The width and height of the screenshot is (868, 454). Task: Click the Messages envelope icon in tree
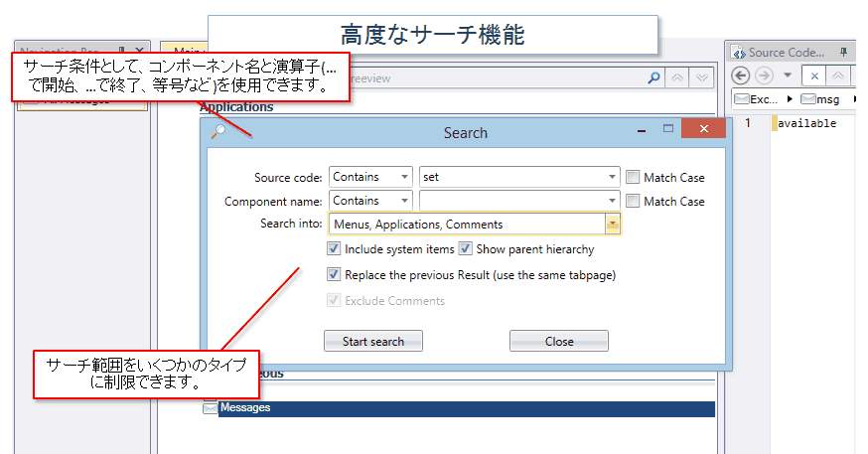click(x=210, y=408)
